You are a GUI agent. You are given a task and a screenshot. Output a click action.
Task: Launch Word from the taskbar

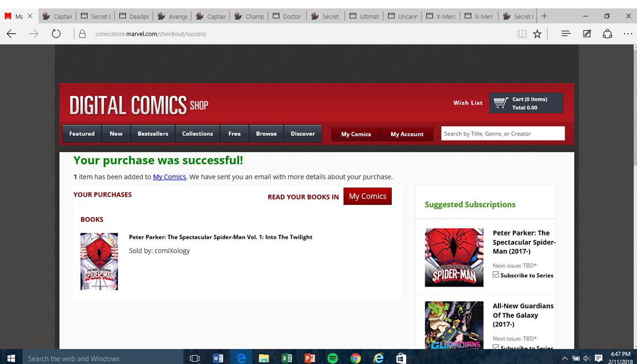pyautogui.click(x=218, y=358)
